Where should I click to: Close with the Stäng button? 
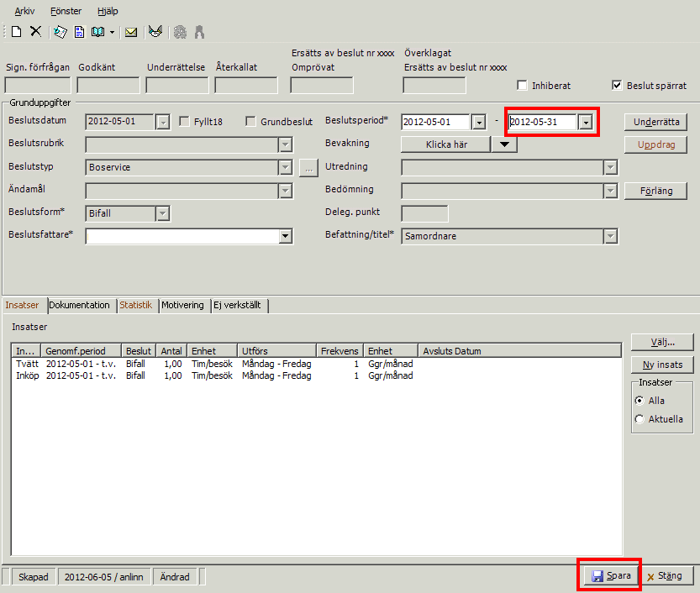[667, 575]
